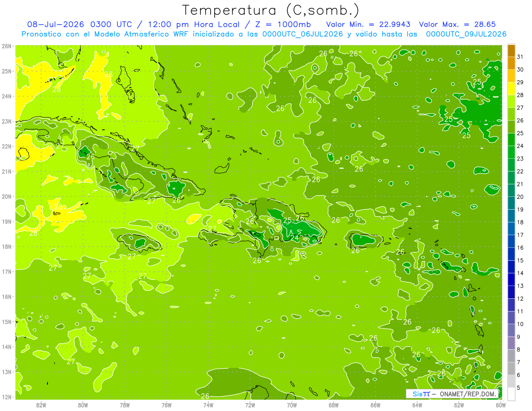Image resolution: width=532 pixels, height=411 pixels.
Task: Click color scale value 13
Action: pyautogui.click(x=520, y=286)
